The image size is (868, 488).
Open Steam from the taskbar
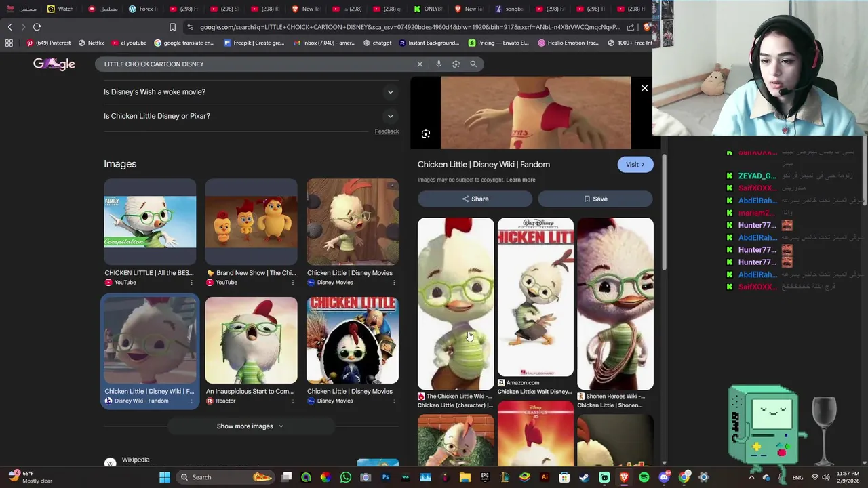pyautogui.click(x=584, y=477)
